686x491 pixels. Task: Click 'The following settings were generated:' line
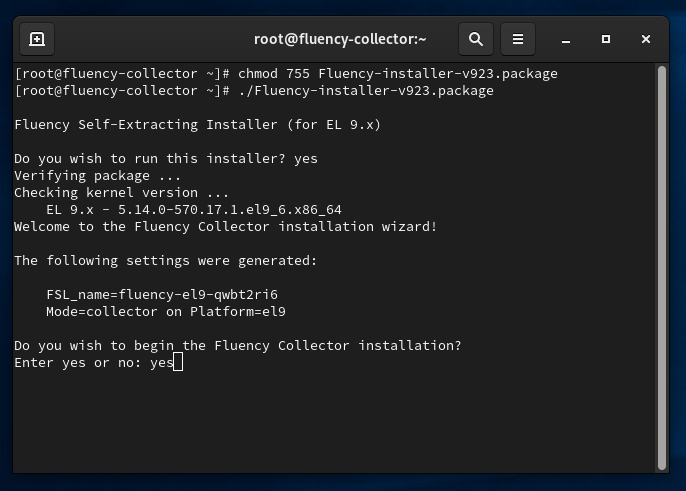point(165,261)
